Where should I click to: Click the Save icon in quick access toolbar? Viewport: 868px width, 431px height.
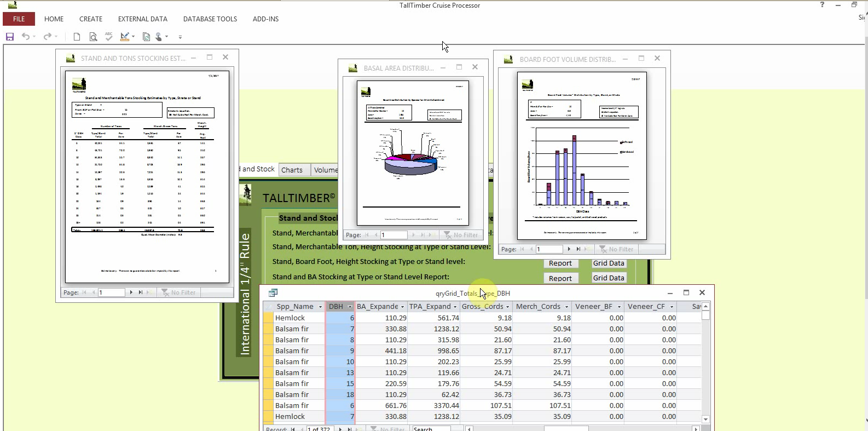click(x=10, y=37)
